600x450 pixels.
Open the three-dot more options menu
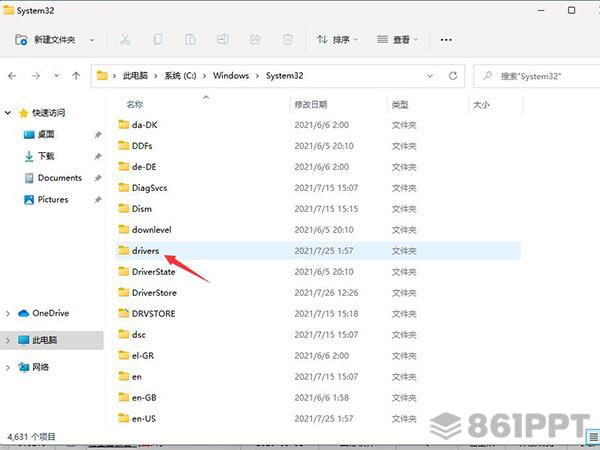(x=446, y=40)
